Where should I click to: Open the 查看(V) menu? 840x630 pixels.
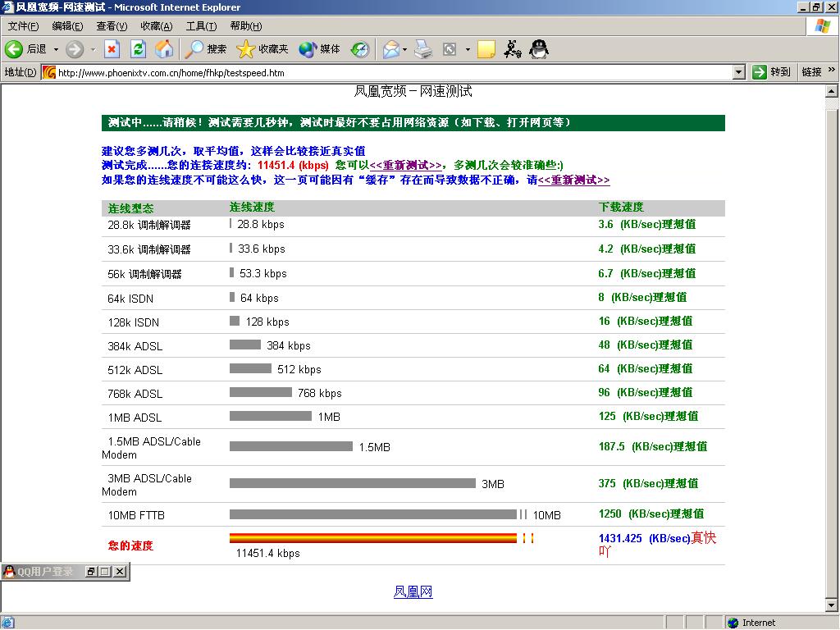(112, 26)
